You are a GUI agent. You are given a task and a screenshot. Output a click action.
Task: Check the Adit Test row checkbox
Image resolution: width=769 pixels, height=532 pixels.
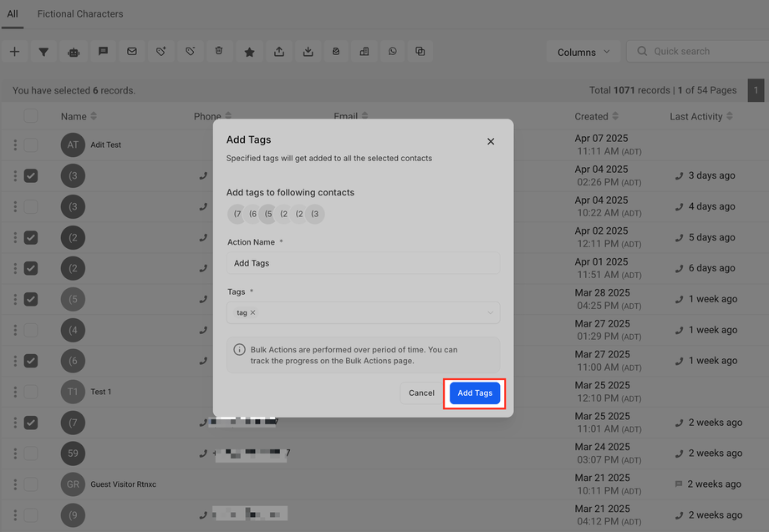pos(31,145)
